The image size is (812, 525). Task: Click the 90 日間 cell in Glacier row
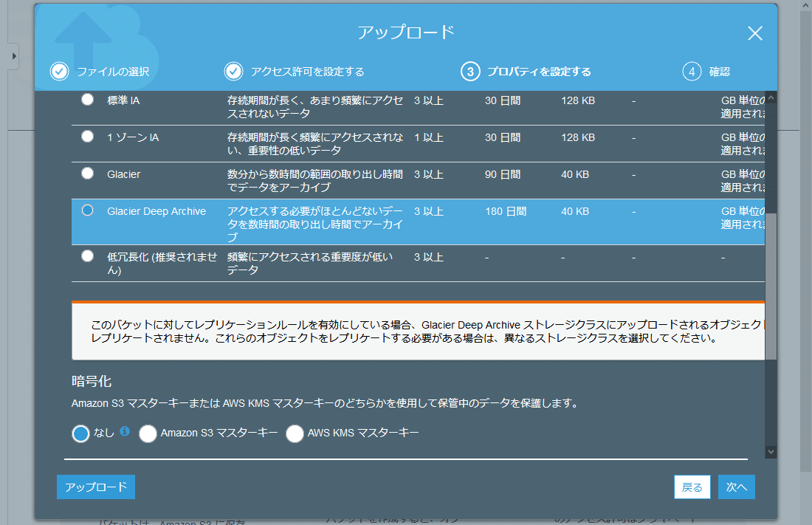point(502,175)
